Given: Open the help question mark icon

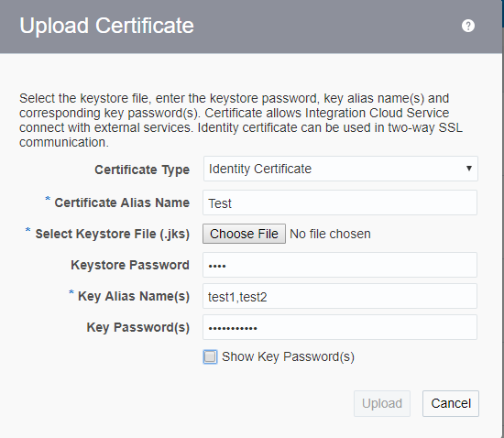Looking at the screenshot, I should 468,26.
